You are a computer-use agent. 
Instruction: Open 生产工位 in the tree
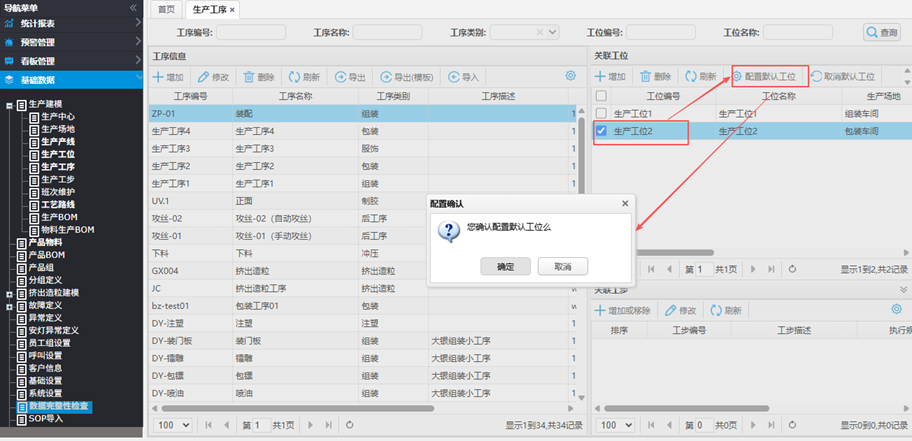[58, 154]
